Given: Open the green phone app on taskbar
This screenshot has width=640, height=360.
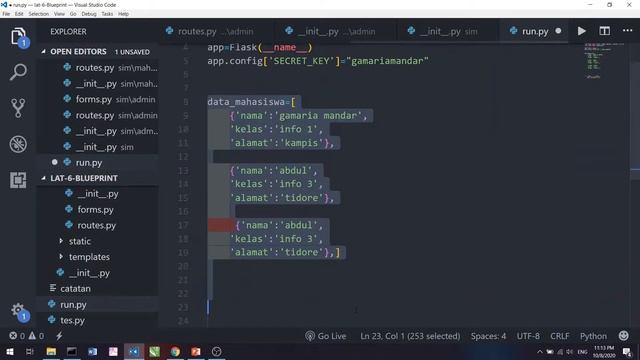Looking at the screenshot, I should pyautogui.click(x=154, y=351).
